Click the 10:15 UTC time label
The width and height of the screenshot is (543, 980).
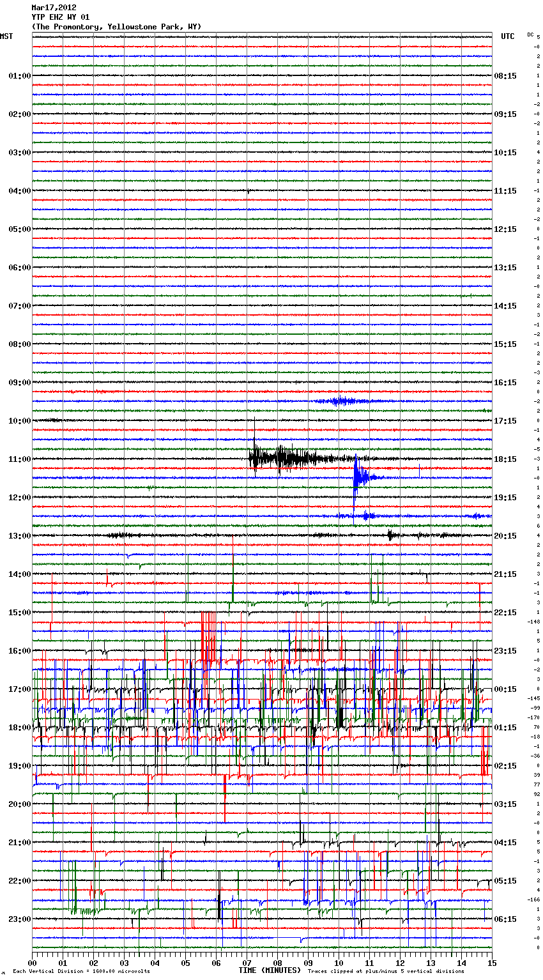[505, 153]
